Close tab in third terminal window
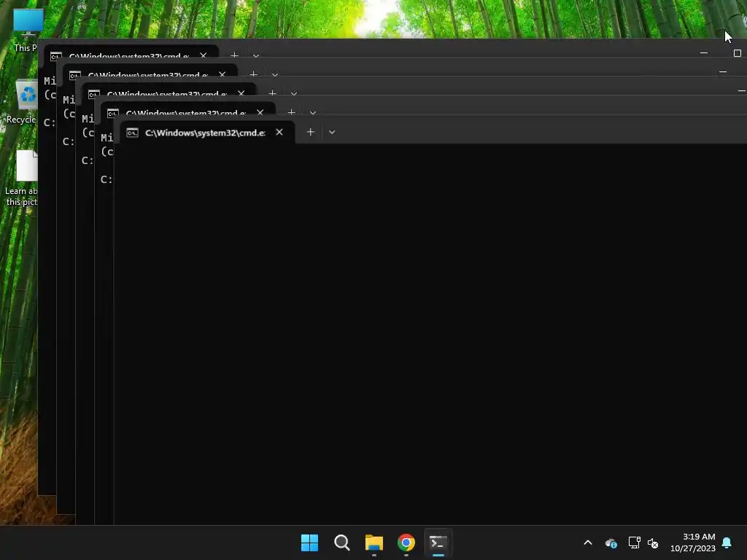Image resolution: width=747 pixels, height=560 pixels. point(241,93)
